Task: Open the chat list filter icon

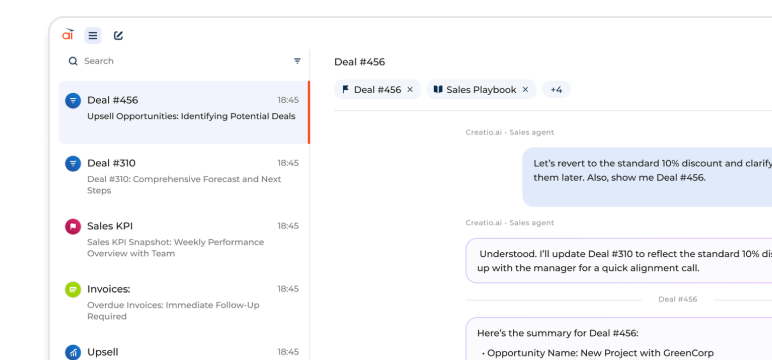Action: coord(297,61)
